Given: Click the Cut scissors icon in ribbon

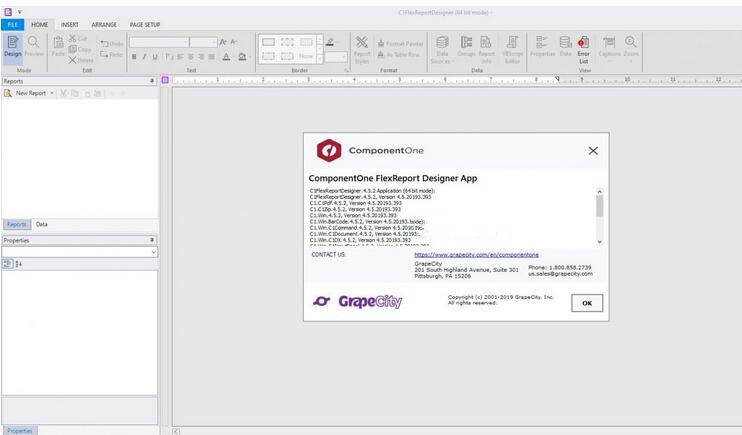Looking at the screenshot, I should (x=72, y=38).
